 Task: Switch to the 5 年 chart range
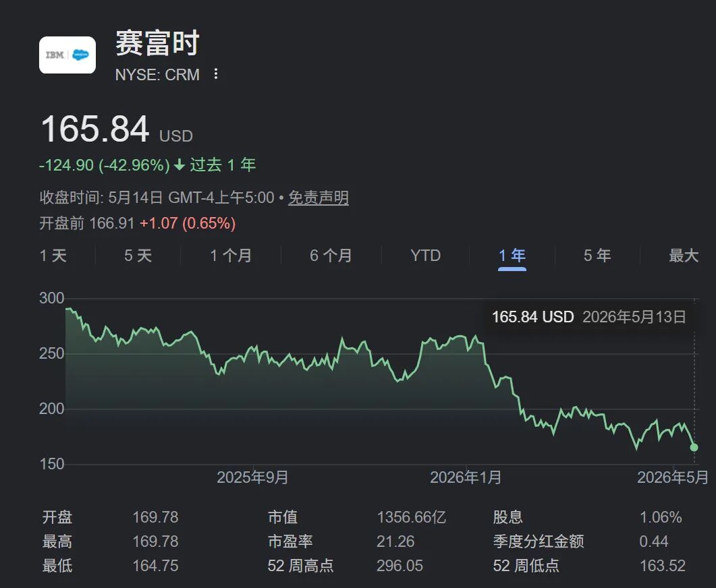(x=597, y=256)
